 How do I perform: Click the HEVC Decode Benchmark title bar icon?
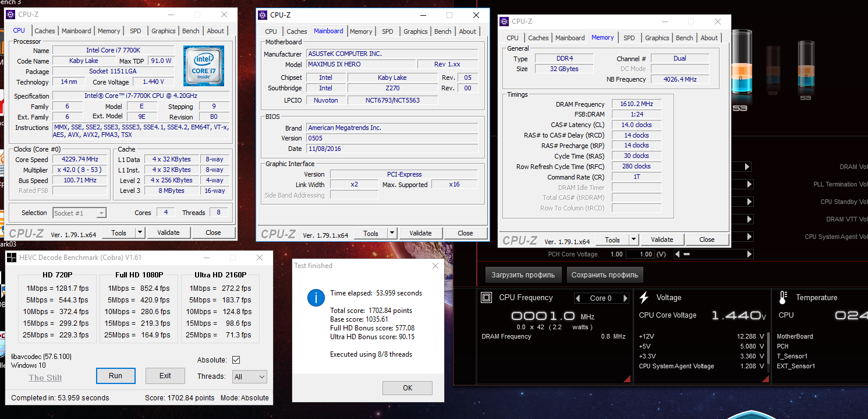pyautogui.click(x=12, y=258)
